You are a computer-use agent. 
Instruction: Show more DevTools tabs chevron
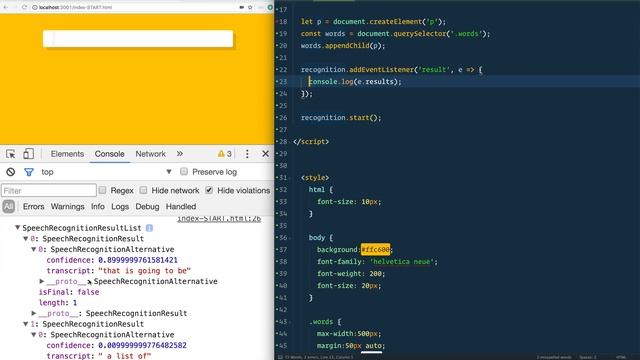pos(180,154)
